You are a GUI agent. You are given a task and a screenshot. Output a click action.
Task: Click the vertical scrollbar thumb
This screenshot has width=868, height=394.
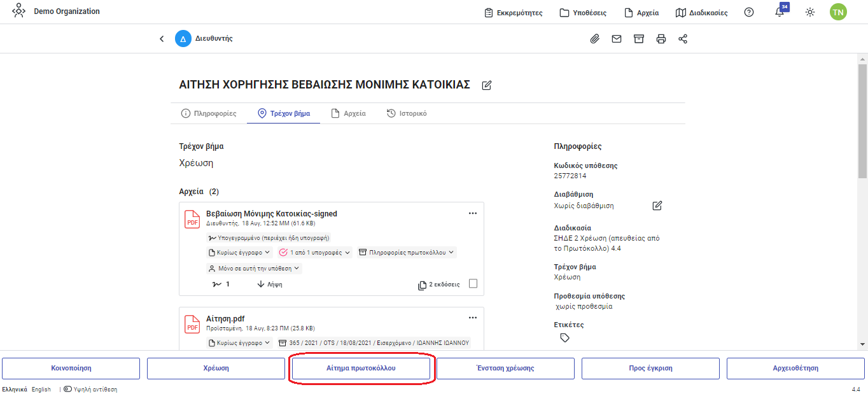coord(862,121)
